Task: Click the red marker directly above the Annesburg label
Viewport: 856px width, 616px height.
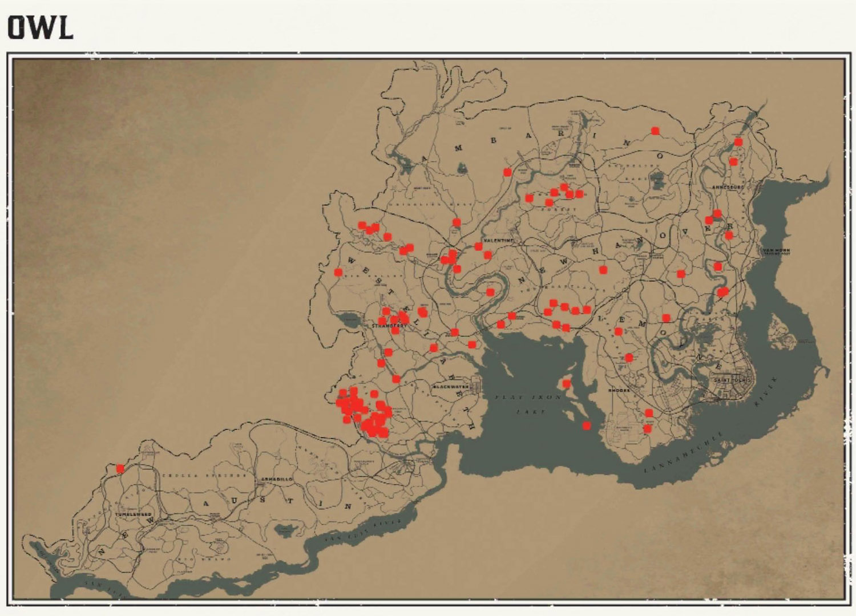Action: click(733, 161)
